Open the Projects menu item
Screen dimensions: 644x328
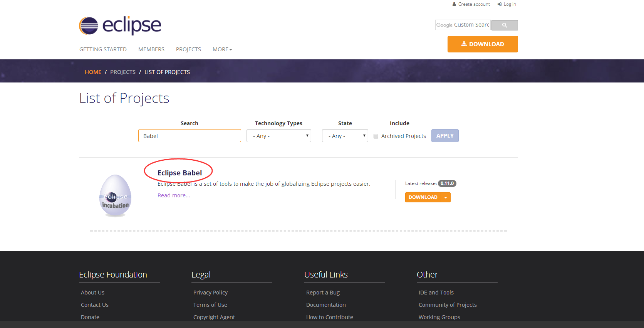188,49
